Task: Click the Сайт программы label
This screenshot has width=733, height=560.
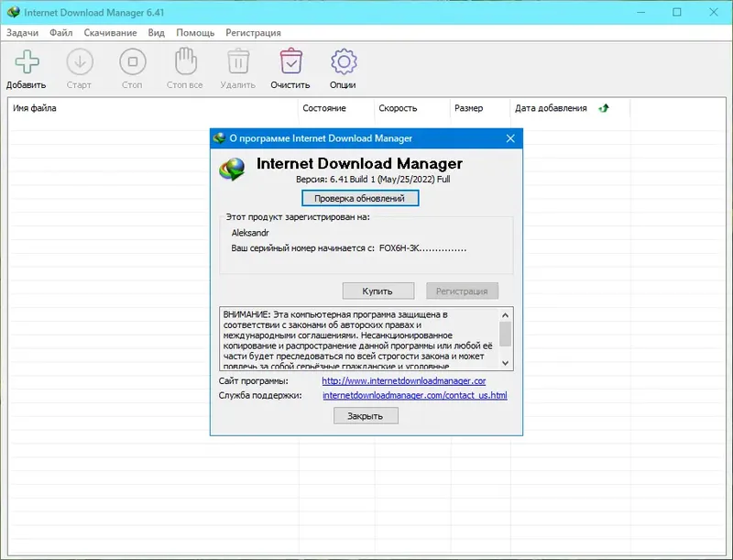Action: [x=254, y=381]
